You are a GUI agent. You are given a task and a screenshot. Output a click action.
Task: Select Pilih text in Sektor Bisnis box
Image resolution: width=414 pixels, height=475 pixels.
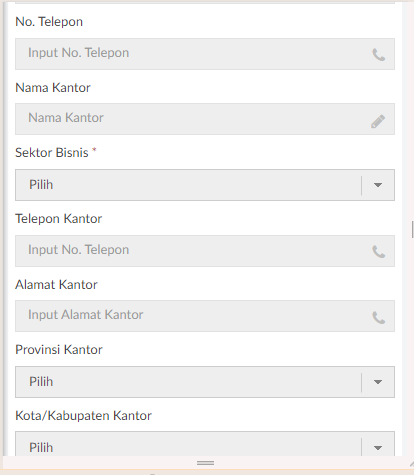[41, 185]
